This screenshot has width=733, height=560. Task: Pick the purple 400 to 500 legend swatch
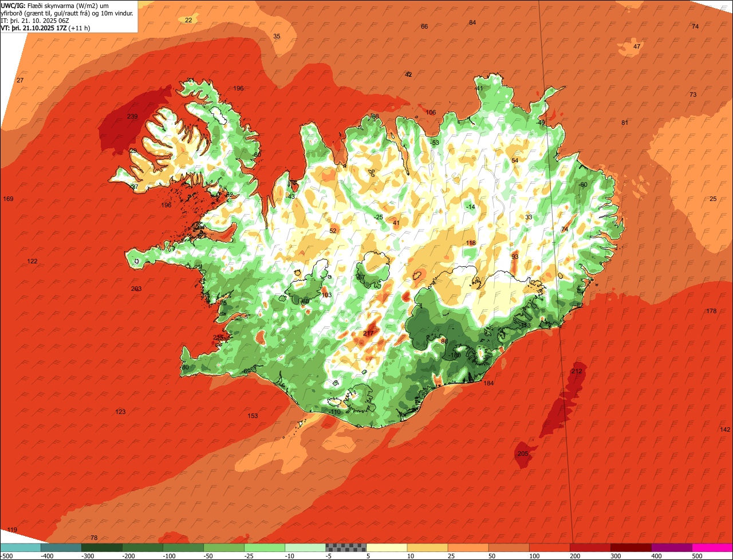click(x=671, y=547)
